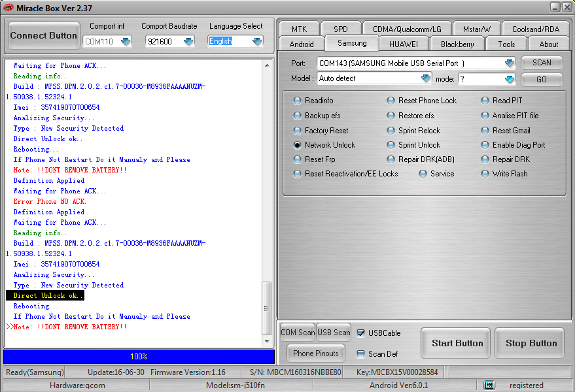
Task: Click the log scrollbar up arrow
Action: 267,65
